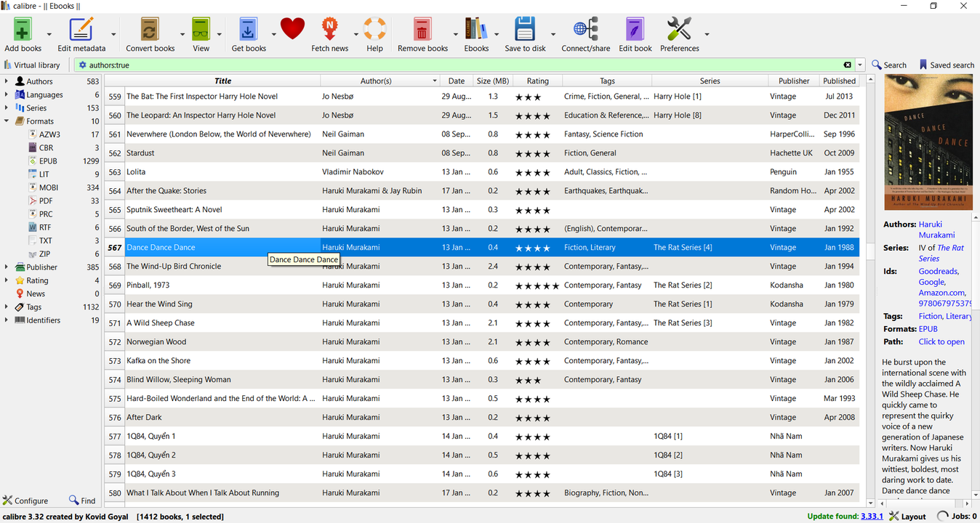Click Find in tag browser
Viewport: 980px width, 523px height.
[82, 500]
